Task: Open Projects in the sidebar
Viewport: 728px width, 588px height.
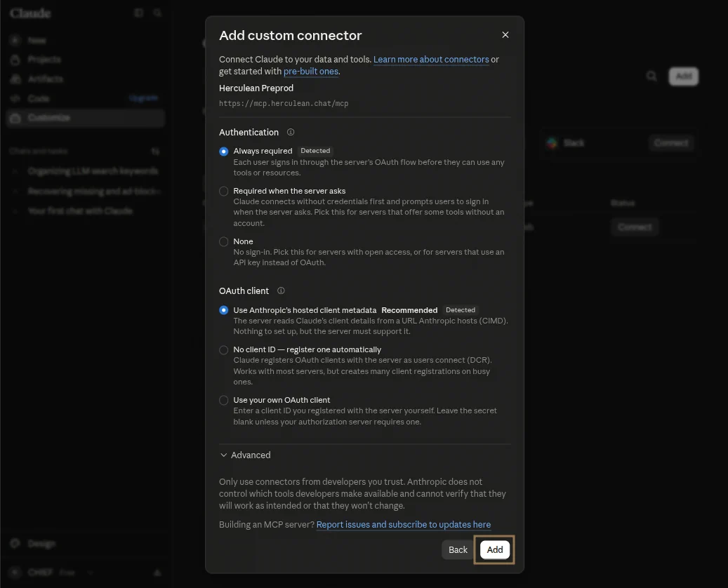Action: [x=44, y=60]
